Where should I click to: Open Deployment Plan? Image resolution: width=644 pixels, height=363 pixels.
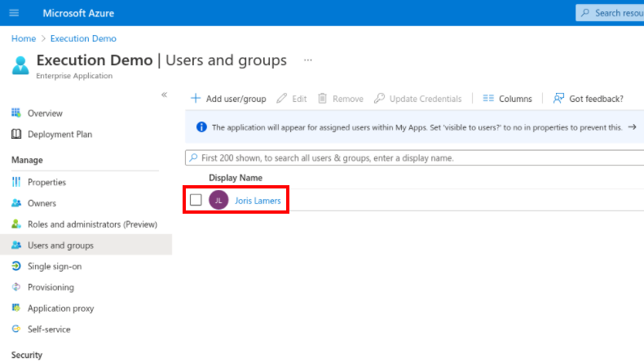click(x=60, y=135)
